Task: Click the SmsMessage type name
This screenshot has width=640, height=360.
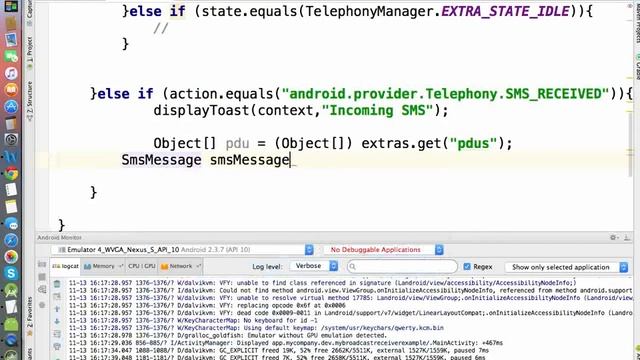Action: click(161, 160)
